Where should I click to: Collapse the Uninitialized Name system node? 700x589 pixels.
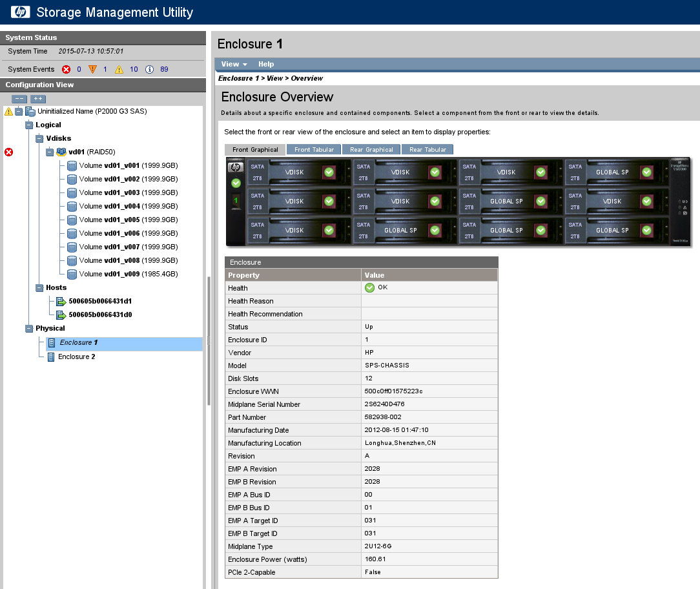pos(19,111)
